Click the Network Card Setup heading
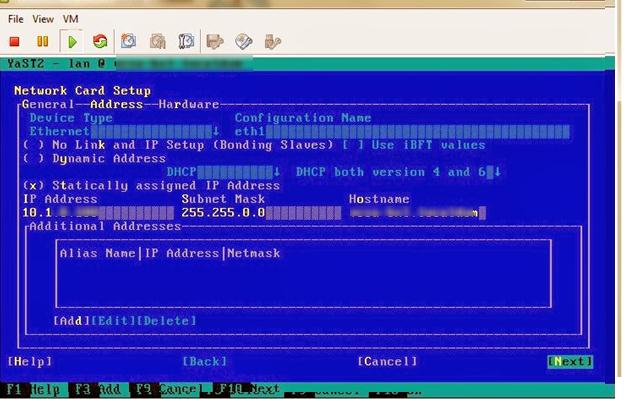 tap(82, 91)
